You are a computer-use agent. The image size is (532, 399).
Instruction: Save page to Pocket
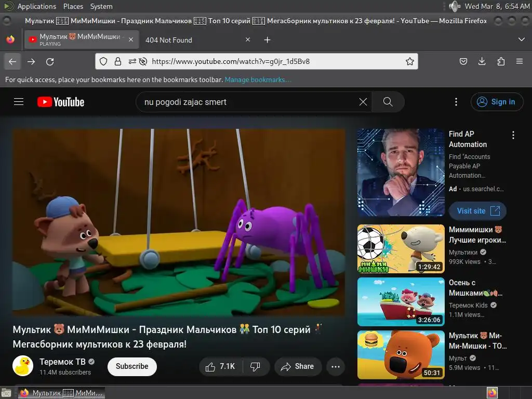click(463, 61)
